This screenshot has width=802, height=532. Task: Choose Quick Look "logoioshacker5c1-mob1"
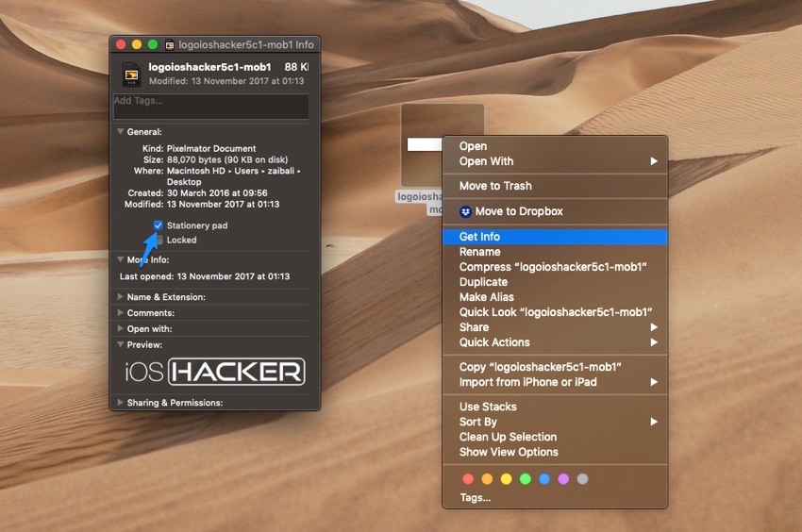pyautogui.click(x=555, y=312)
